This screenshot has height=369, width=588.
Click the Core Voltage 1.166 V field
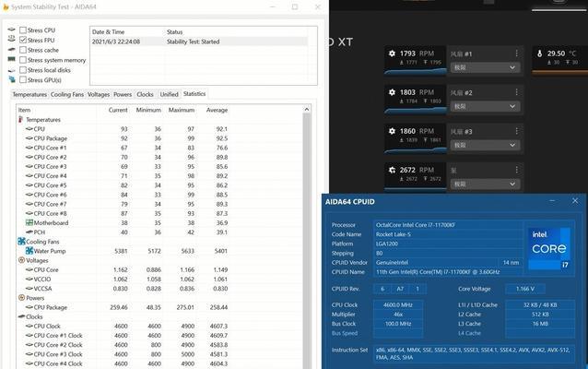coord(525,289)
